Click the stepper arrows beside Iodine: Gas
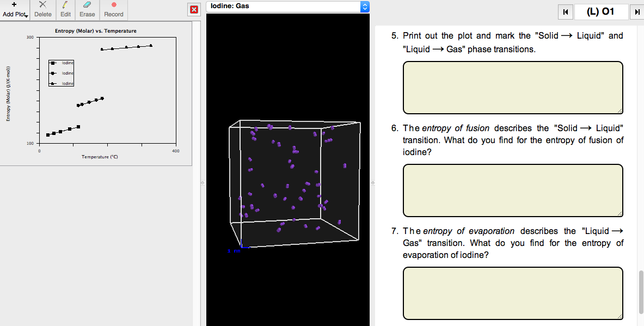644x326 pixels. 364,6
